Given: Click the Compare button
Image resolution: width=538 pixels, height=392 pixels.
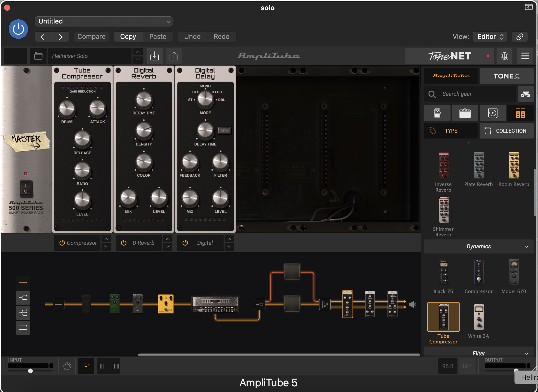Looking at the screenshot, I should point(91,37).
